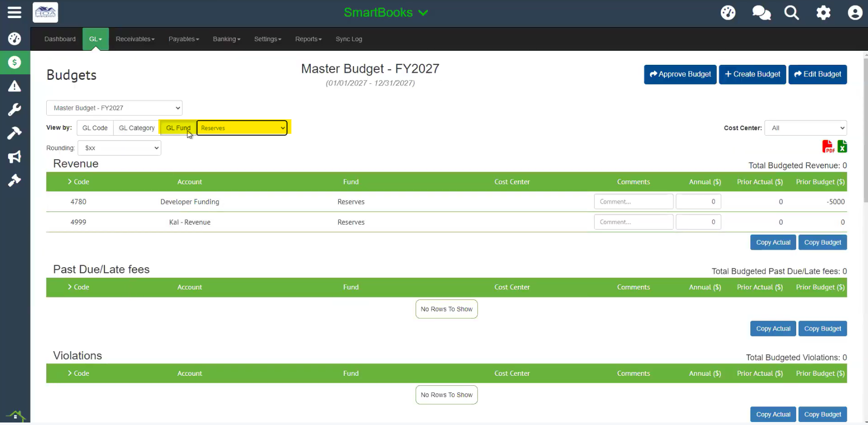Open the user profile icon
Image resolution: width=868 pixels, height=425 pixels.
[855, 13]
